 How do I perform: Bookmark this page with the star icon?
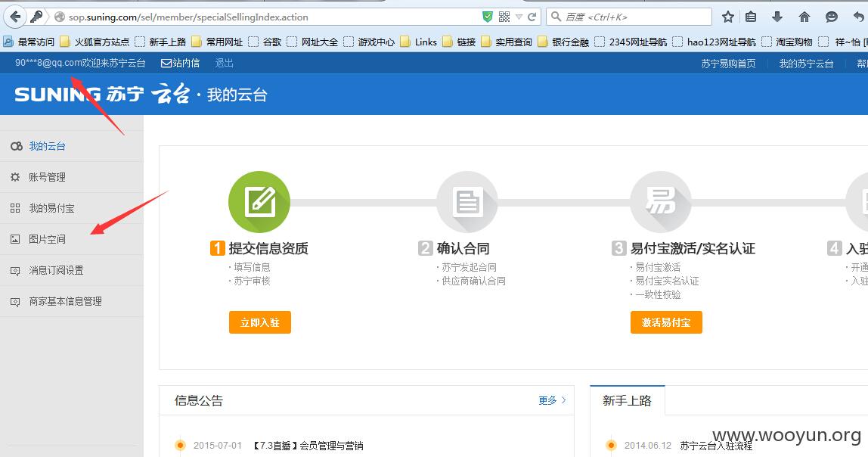[728, 17]
